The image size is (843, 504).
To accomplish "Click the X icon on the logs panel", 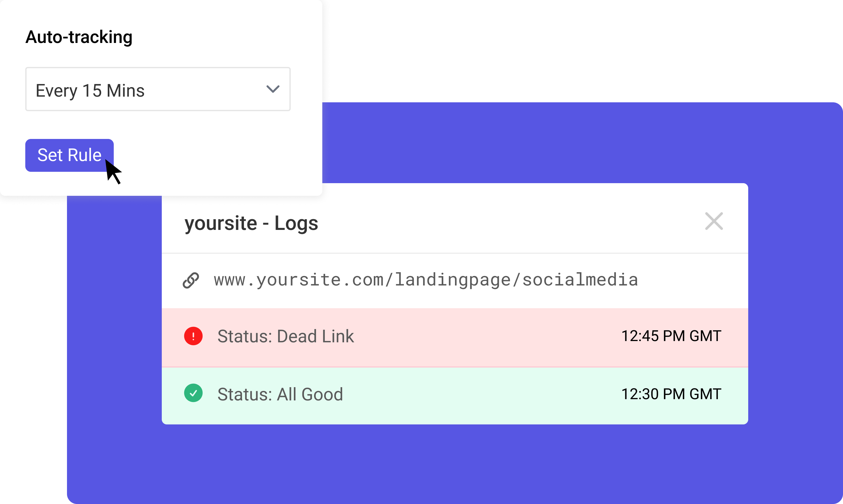I will pyautogui.click(x=714, y=221).
